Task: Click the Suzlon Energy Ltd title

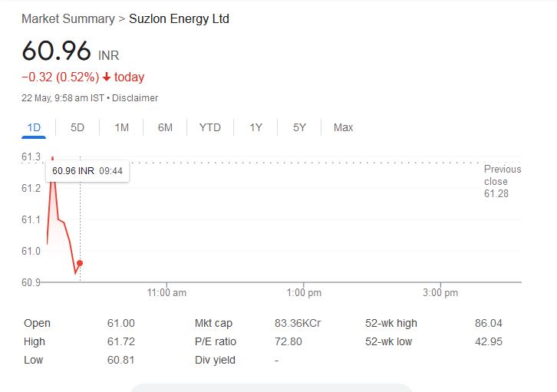Action: (179, 19)
